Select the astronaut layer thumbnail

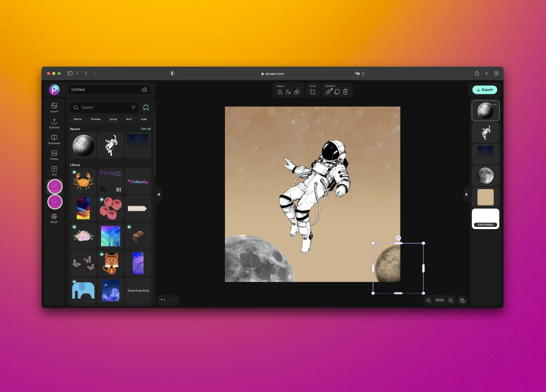486,132
